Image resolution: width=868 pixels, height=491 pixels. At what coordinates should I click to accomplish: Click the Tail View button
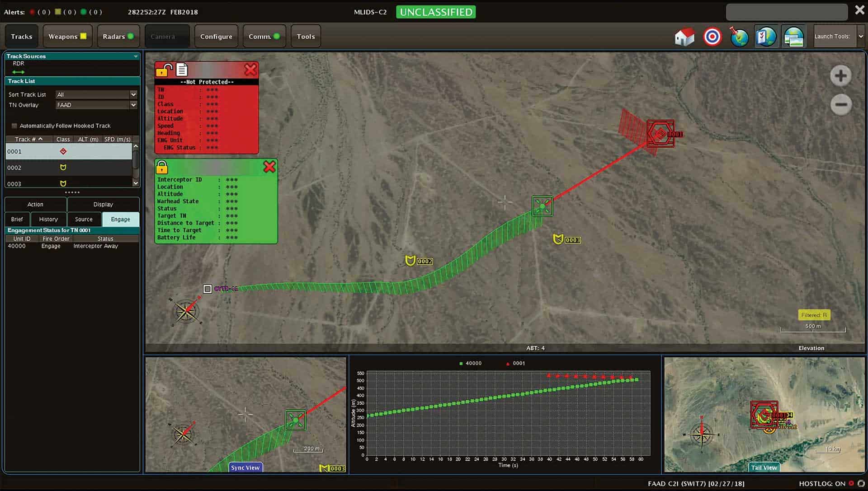point(764,468)
